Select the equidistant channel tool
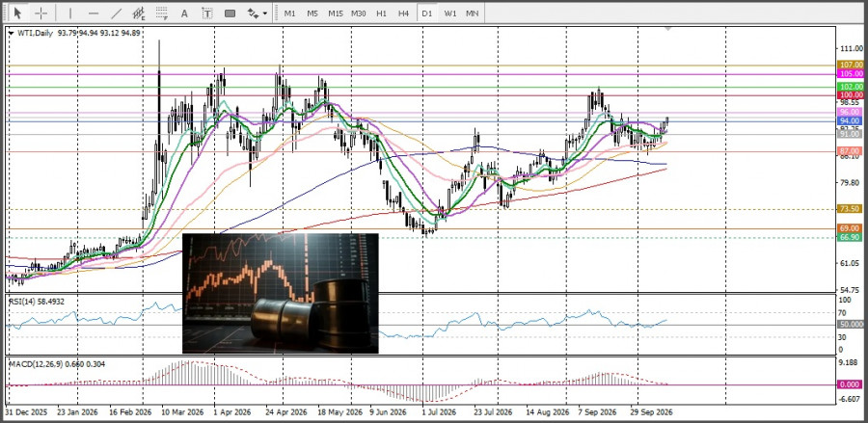 coord(139,13)
